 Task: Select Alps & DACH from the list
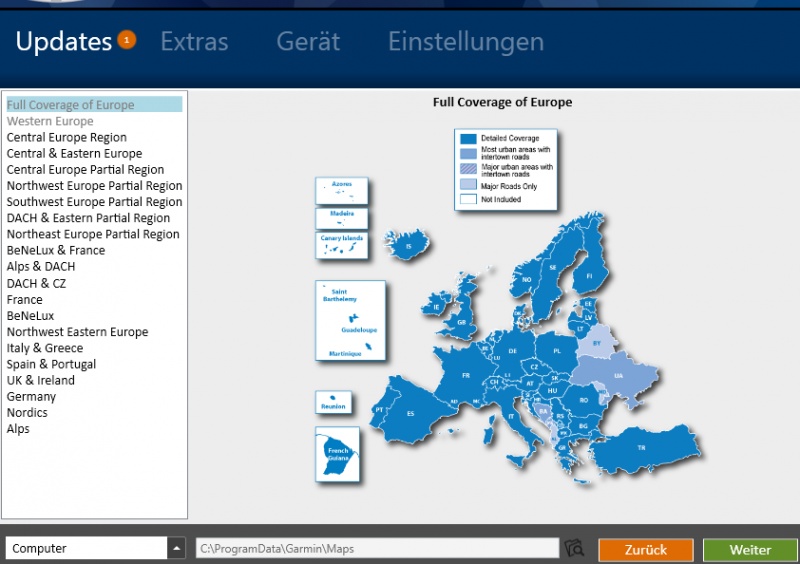pos(41,267)
